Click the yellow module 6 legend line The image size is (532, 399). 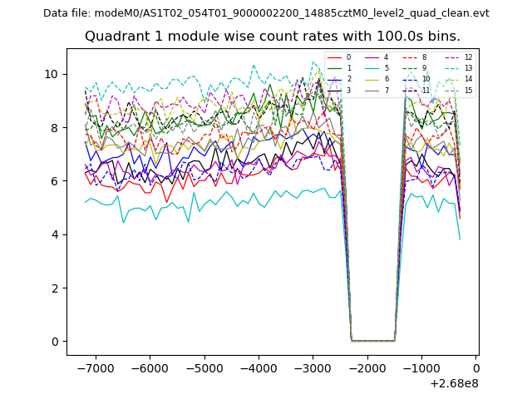(x=372, y=79)
